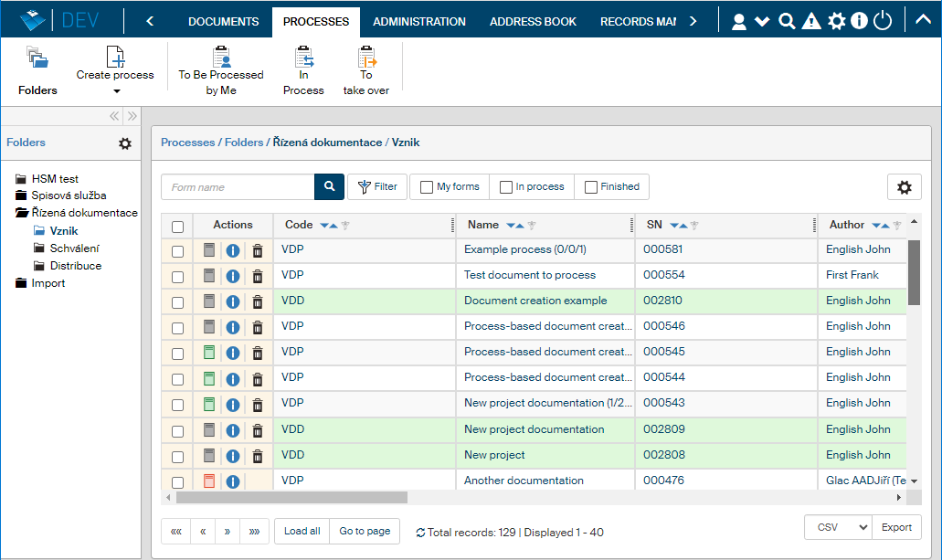Open the table settings gear icon

pos(904,187)
